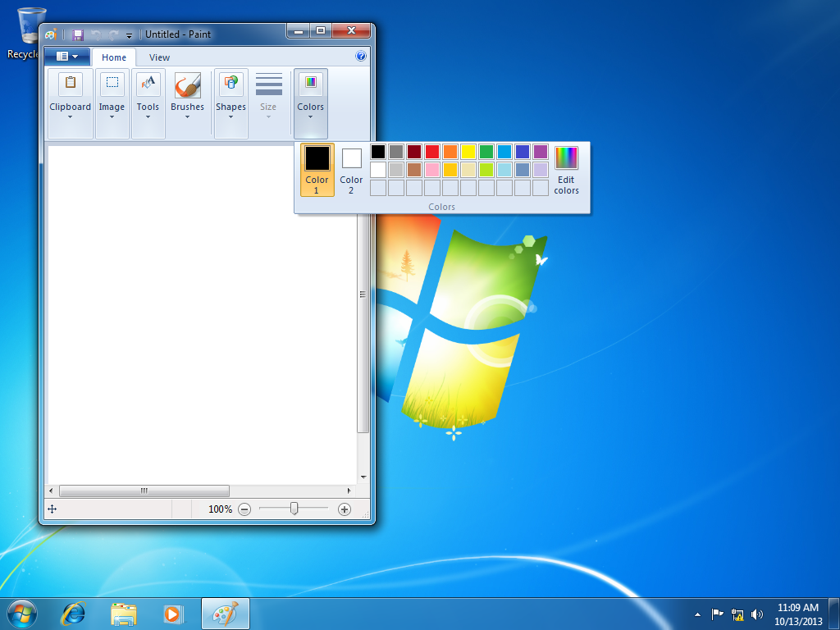The height and width of the screenshot is (630, 840).
Task: Show hidden tray icons arrow
Action: 697,614
